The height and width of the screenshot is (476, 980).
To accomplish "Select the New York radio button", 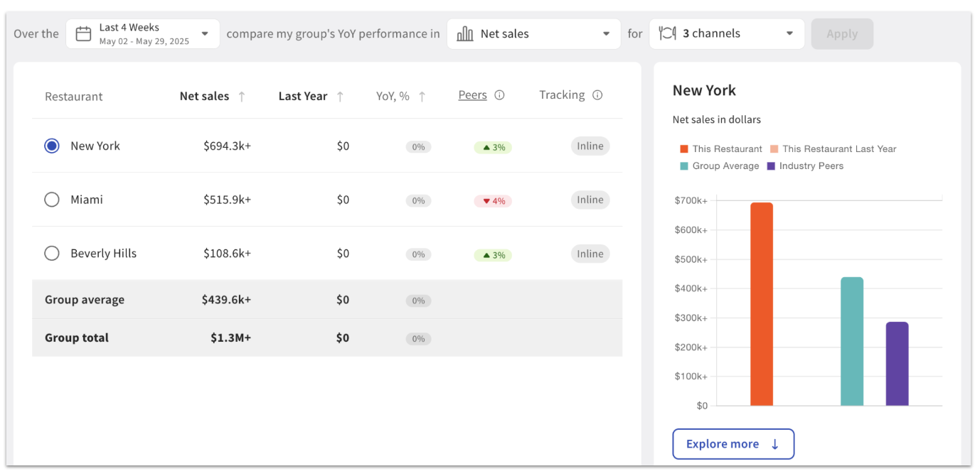I will point(52,146).
